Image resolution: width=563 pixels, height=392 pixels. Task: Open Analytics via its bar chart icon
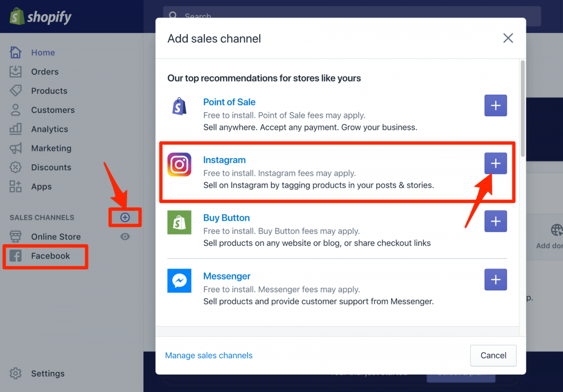[15, 129]
